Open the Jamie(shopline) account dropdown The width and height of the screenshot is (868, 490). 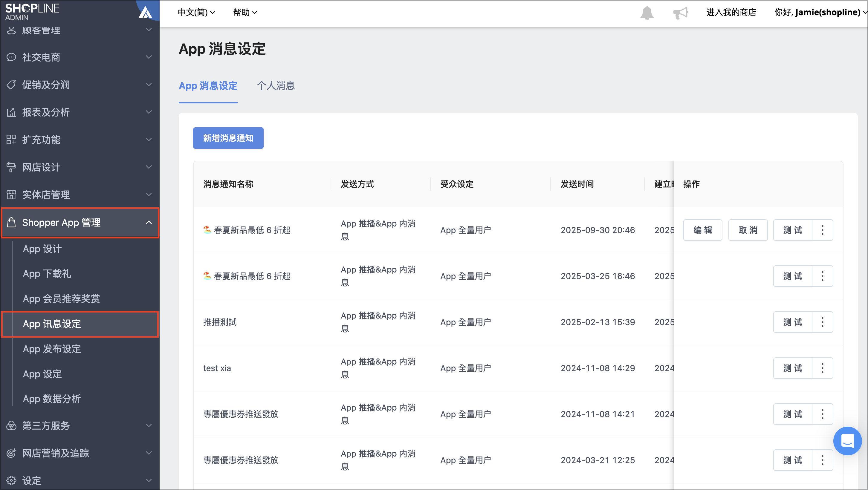(x=820, y=13)
